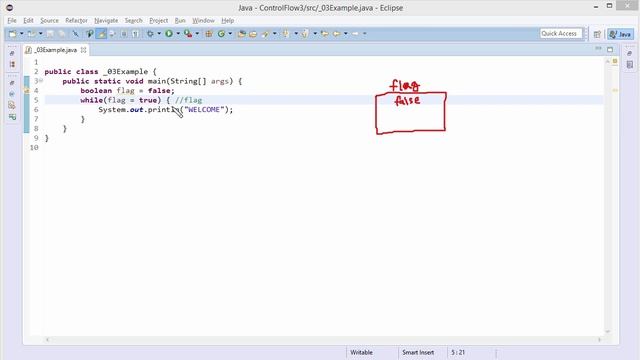
Task: Click the Open Task folder icon
Action: coord(253,34)
